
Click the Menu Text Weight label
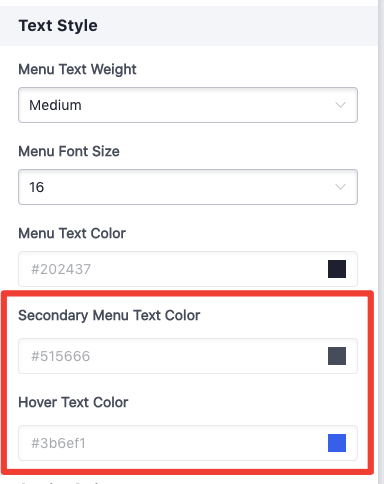point(77,69)
